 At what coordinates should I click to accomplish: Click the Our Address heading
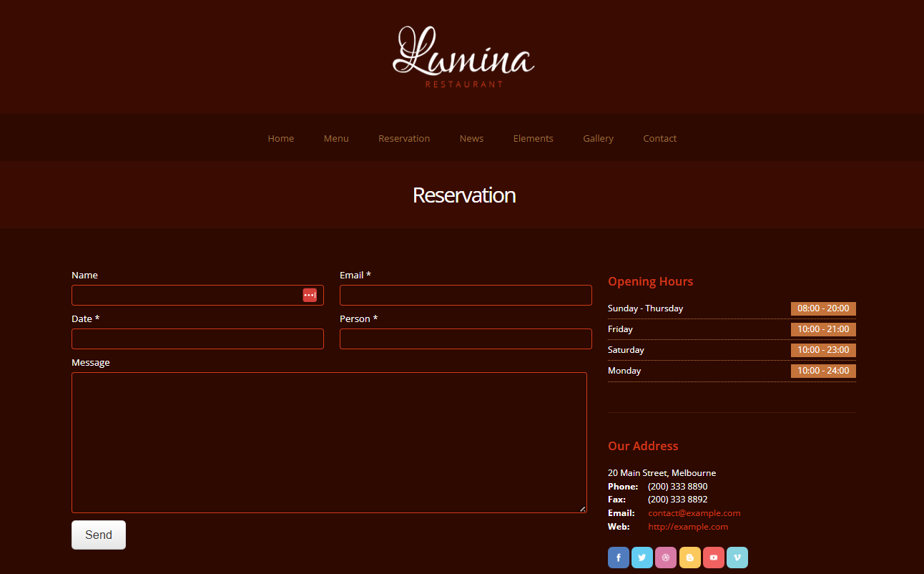(x=643, y=446)
